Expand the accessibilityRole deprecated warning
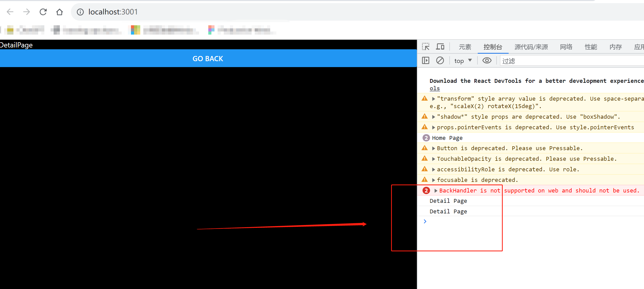Viewport: 644px width, 289px height. click(x=434, y=169)
